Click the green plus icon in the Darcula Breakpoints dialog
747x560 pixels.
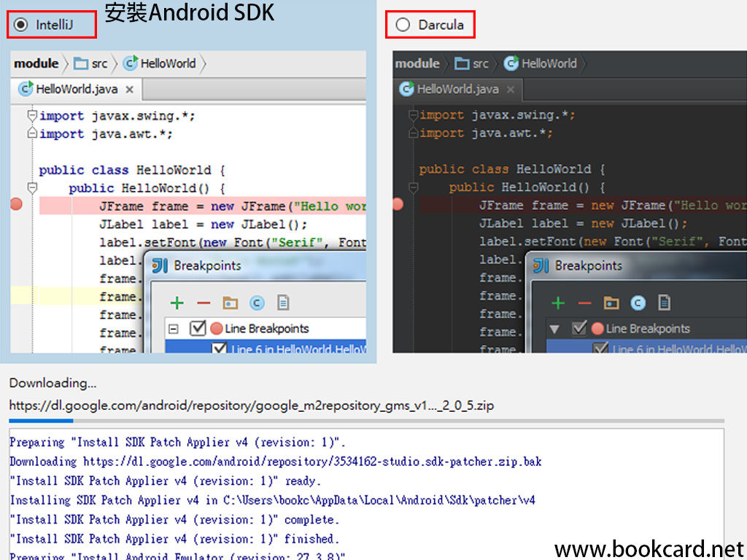click(x=558, y=302)
